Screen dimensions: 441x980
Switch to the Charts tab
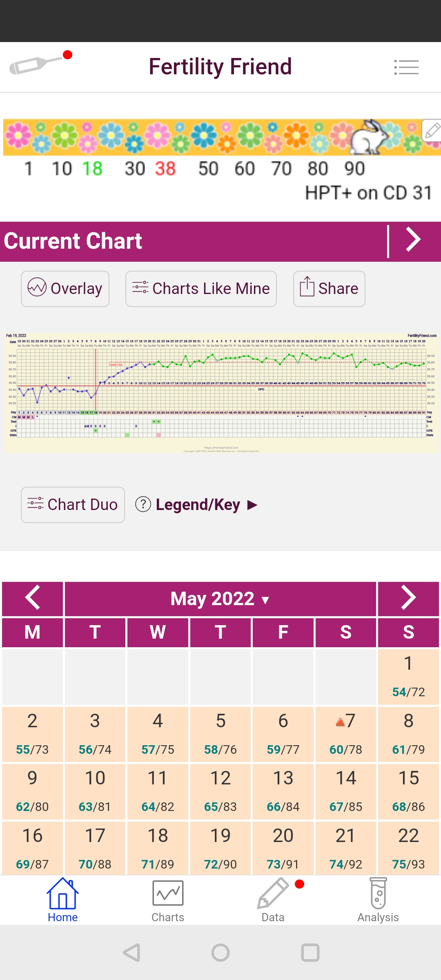tap(168, 900)
